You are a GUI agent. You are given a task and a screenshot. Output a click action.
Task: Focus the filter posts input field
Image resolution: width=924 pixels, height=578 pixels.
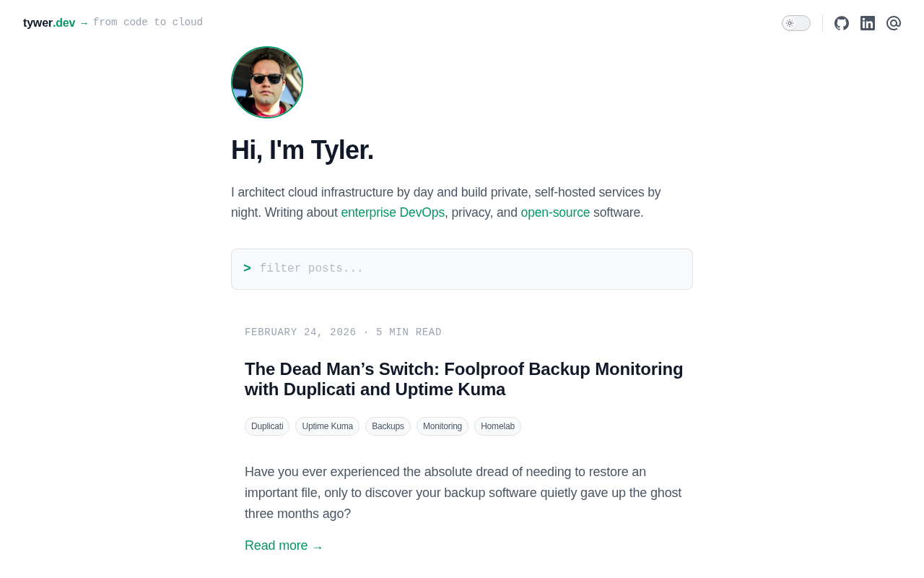pos(462,269)
